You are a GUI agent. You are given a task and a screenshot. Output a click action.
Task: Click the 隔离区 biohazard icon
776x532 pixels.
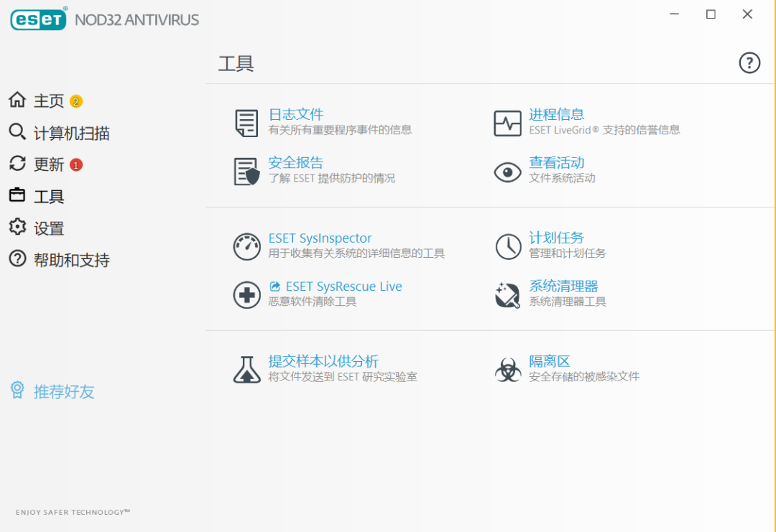point(508,369)
